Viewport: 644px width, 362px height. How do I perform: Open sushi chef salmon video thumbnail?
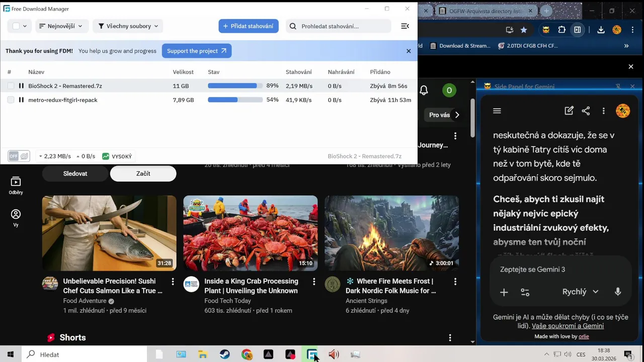tap(109, 233)
